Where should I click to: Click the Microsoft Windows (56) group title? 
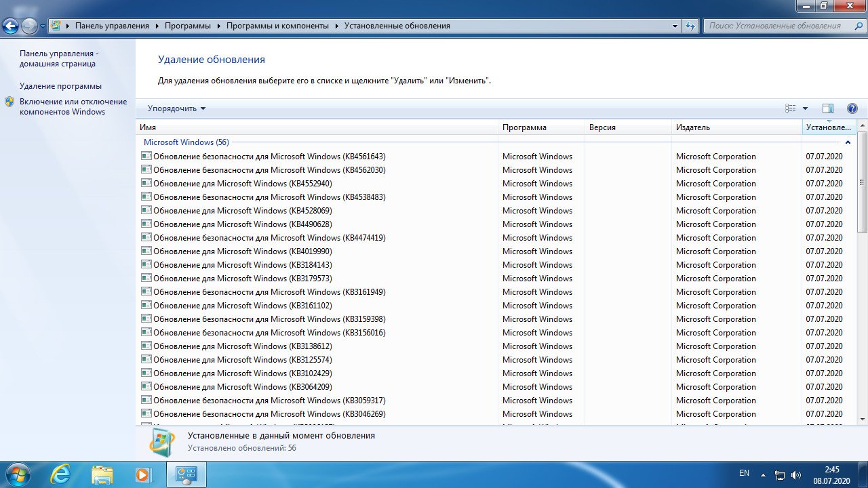click(x=186, y=142)
